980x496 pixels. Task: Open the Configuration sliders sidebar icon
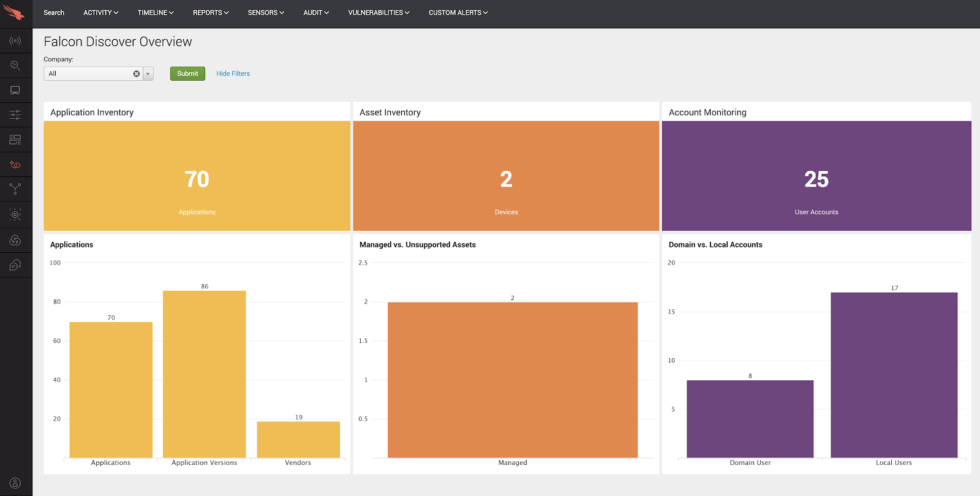15,115
